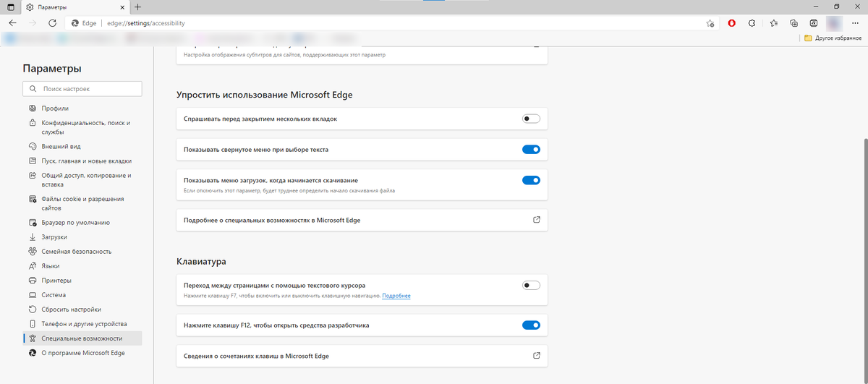Viewport: 868px width, 384px height.
Task: Open the Math Solver toolbar icon
Action: (814, 23)
